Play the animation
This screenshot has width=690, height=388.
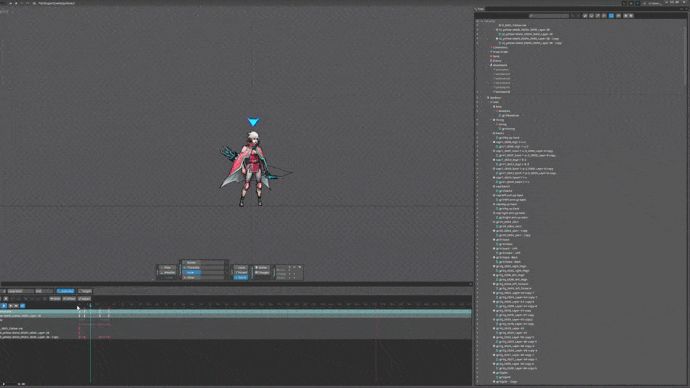click(x=4, y=306)
